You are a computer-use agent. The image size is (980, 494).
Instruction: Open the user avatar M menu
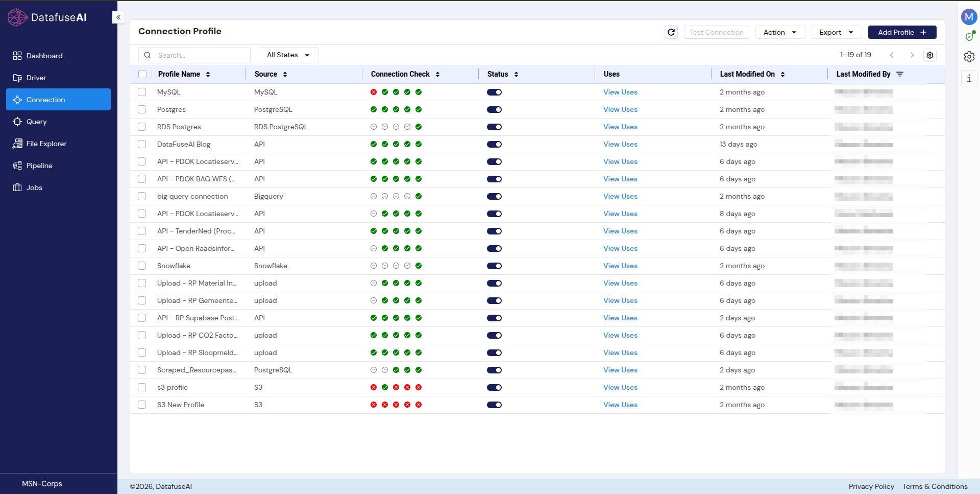(x=969, y=17)
